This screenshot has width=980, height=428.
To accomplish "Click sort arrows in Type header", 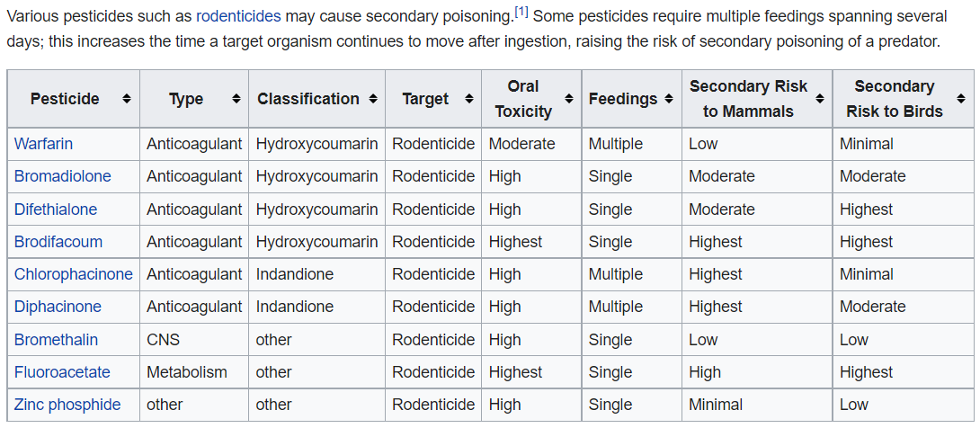I will pyautogui.click(x=236, y=99).
